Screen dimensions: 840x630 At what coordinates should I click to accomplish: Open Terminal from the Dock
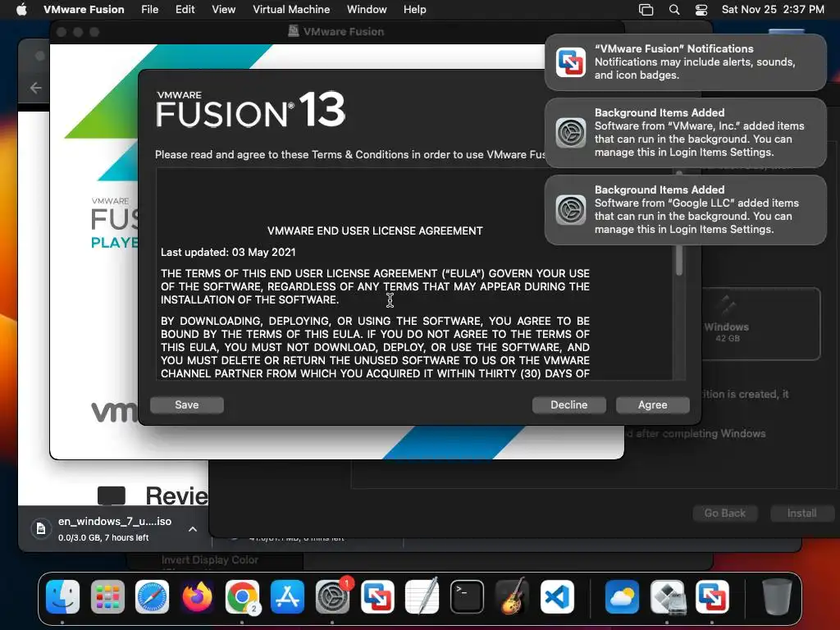click(x=467, y=596)
